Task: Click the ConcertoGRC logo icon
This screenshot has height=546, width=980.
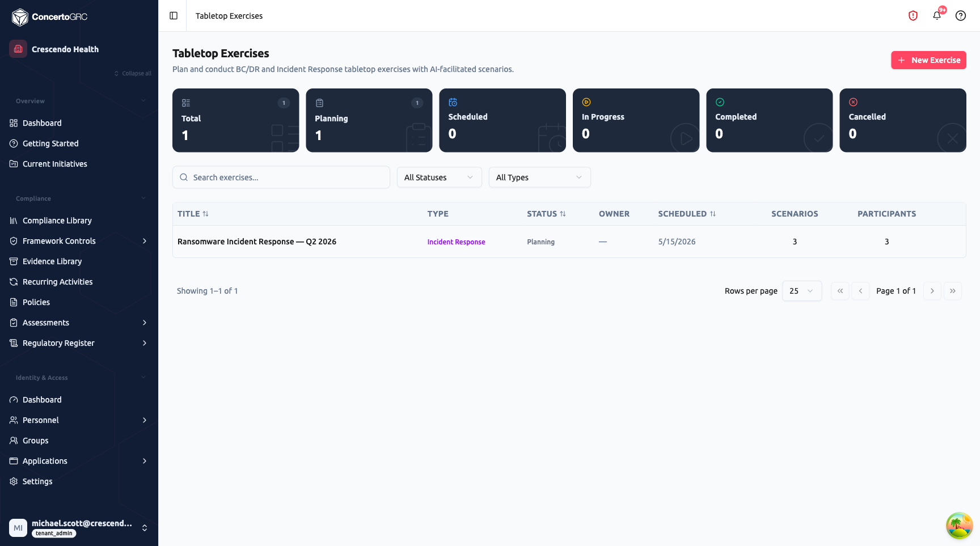Action: 20,17
